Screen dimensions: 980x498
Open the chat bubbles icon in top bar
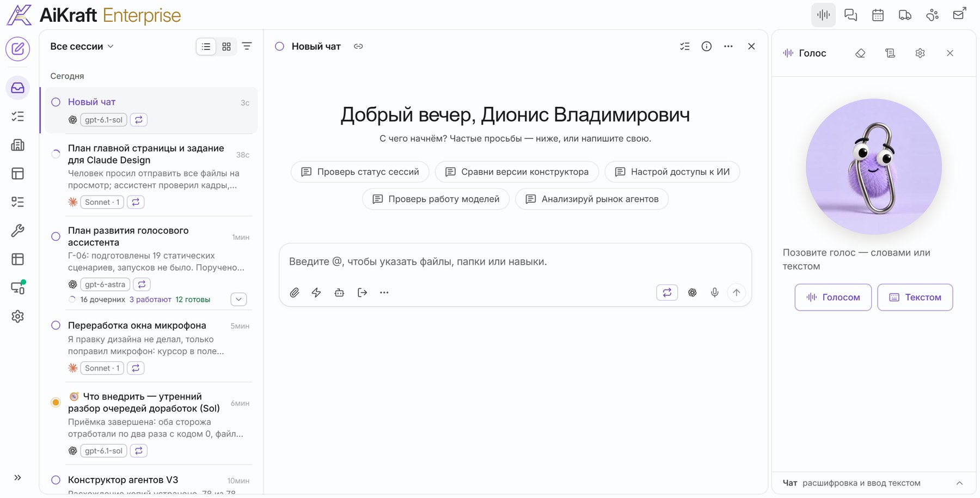pyautogui.click(x=850, y=15)
